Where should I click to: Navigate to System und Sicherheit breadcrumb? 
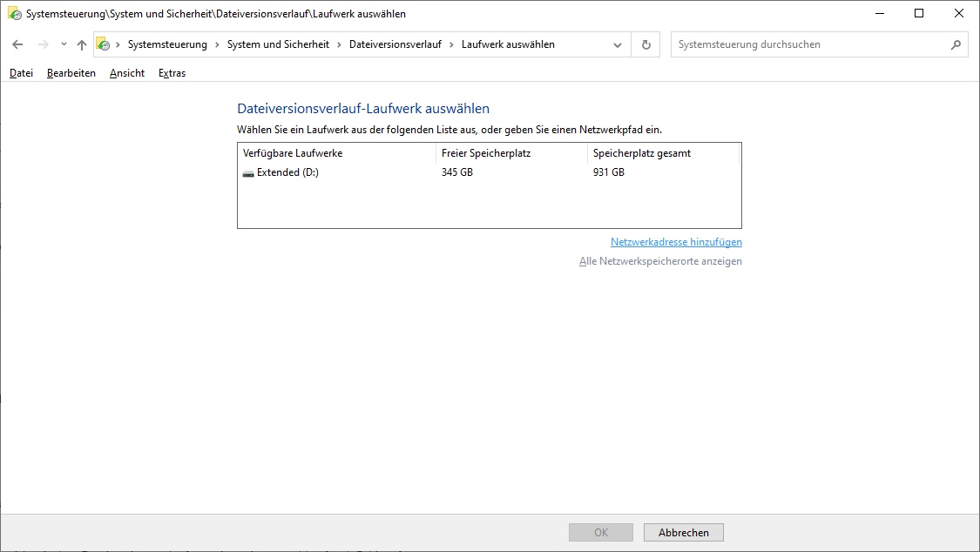(x=278, y=44)
